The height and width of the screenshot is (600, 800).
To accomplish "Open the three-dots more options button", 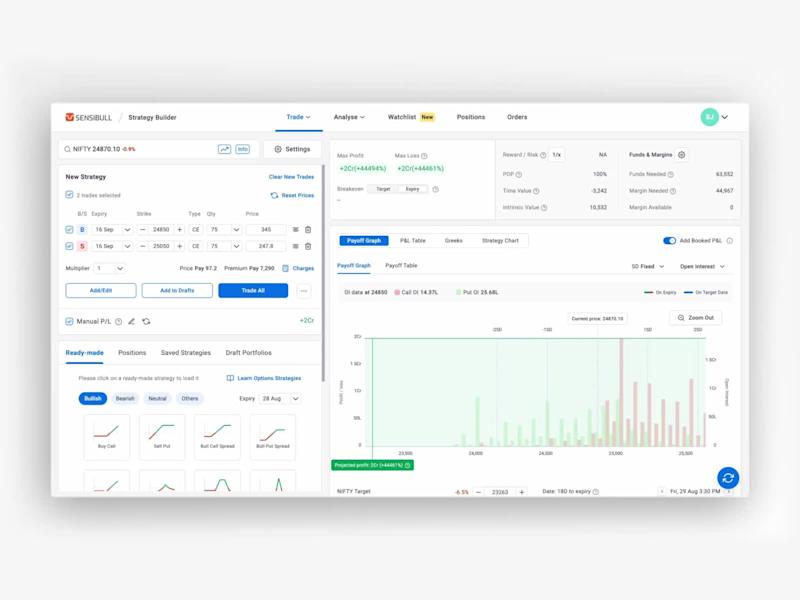I will 304,291.
